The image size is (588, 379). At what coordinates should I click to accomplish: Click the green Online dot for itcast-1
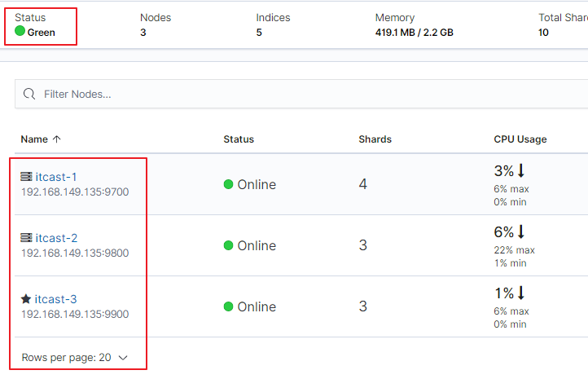229,184
